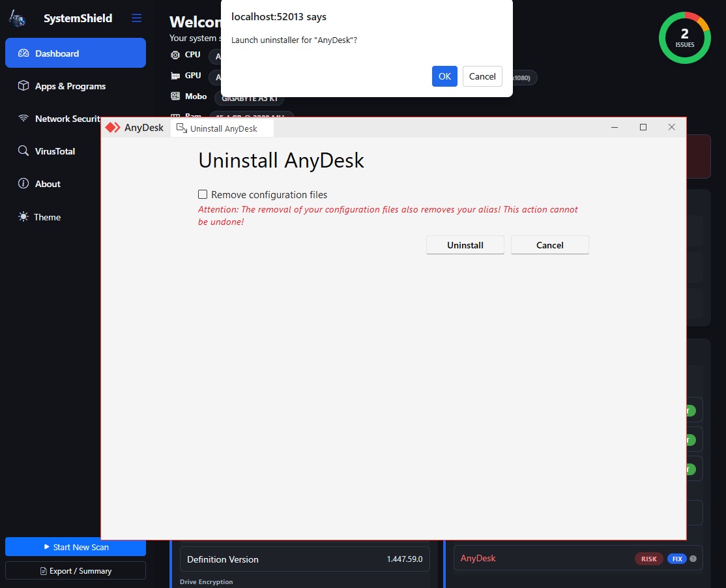Click the SystemShield shield logo icon
This screenshot has height=588, width=726.
[16, 18]
